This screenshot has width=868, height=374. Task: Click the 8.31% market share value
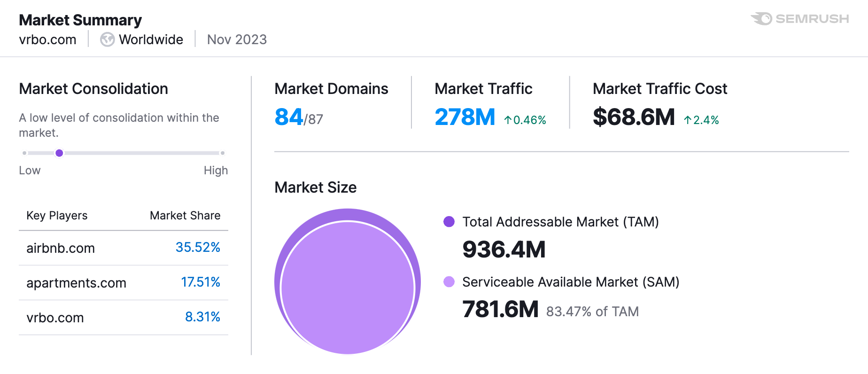point(202,317)
